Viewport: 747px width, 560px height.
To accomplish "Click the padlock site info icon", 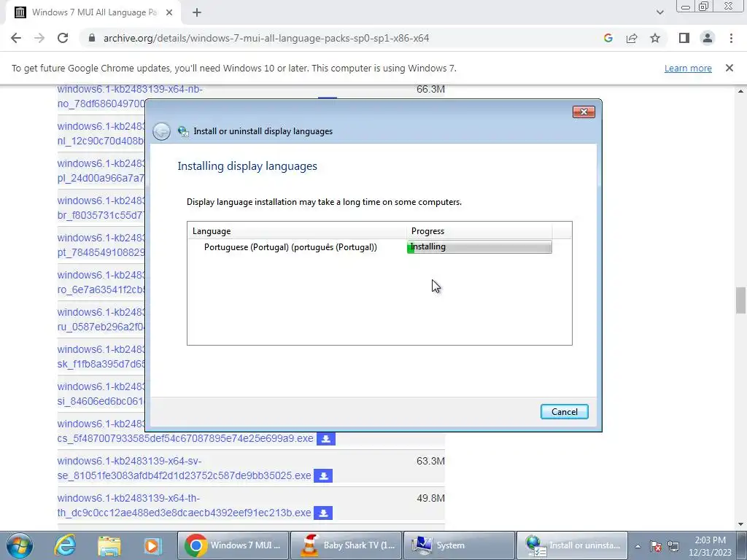I will [x=92, y=38].
